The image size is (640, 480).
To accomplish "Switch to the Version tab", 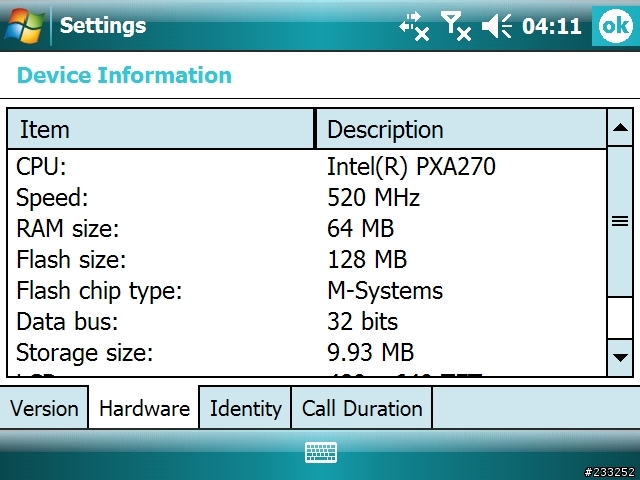I will 44,408.
